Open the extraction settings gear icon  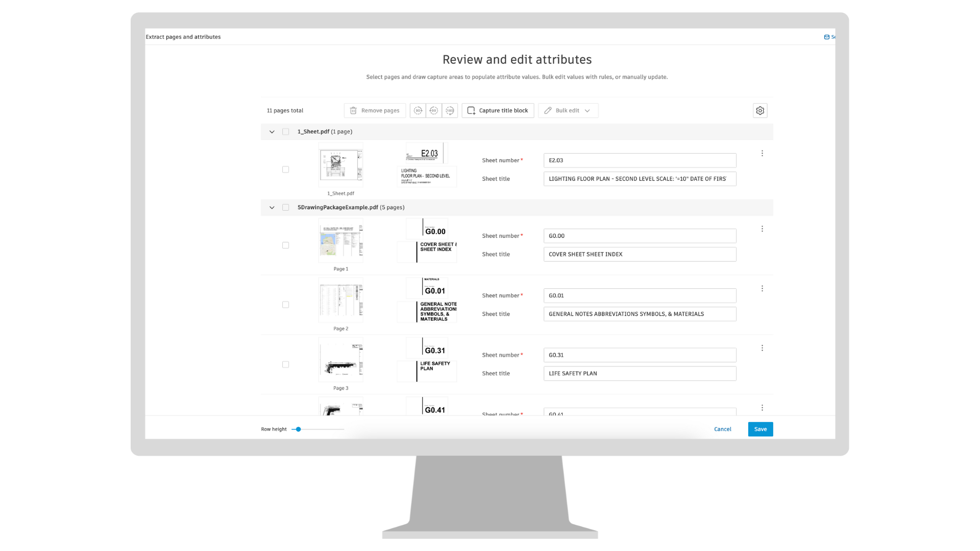pos(760,110)
